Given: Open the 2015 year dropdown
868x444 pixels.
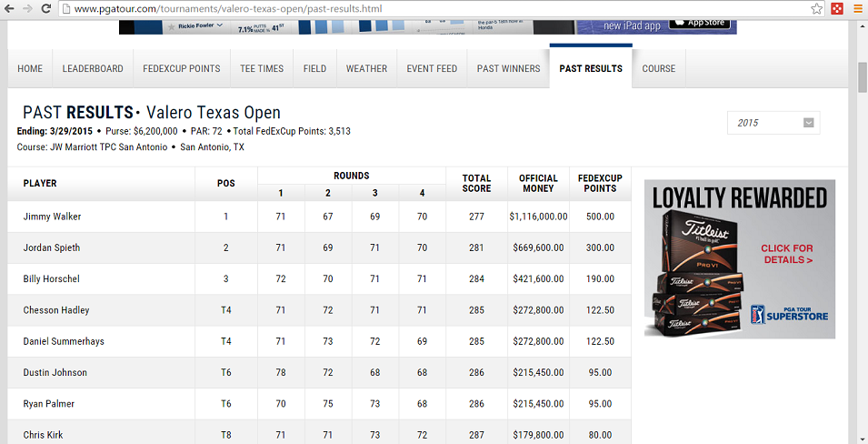Looking at the screenshot, I should [773, 123].
